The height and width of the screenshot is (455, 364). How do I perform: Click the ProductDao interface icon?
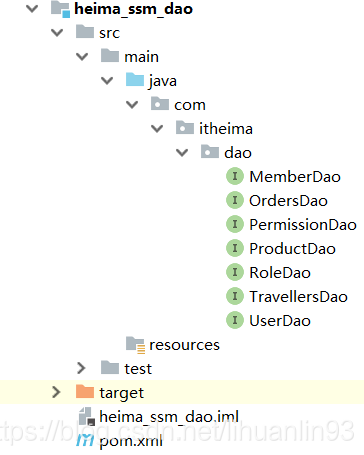[235, 248]
